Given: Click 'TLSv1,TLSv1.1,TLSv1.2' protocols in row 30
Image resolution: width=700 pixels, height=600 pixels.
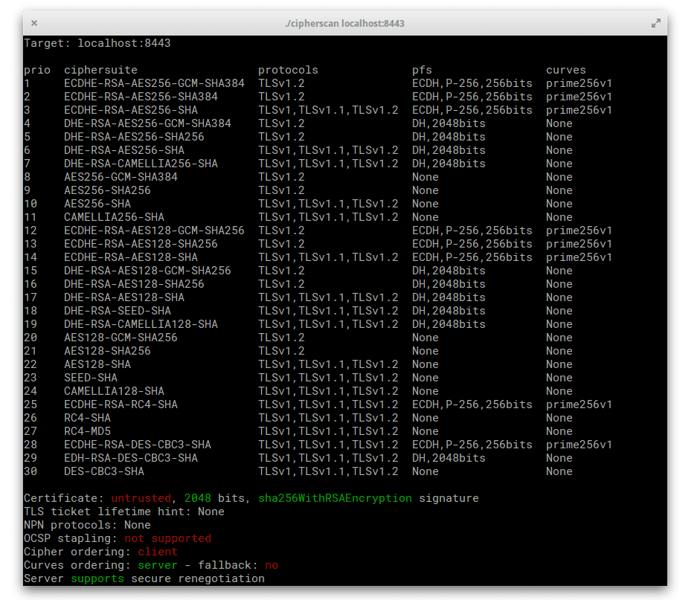Looking at the screenshot, I should [x=329, y=471].
